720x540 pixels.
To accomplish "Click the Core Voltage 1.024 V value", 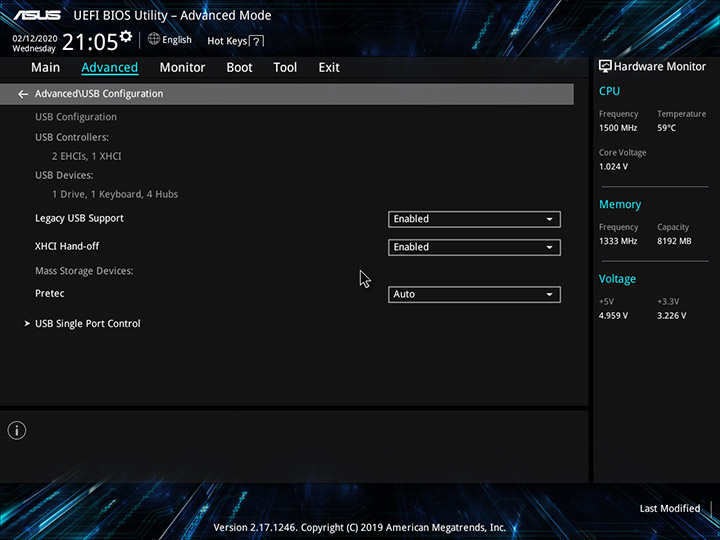I will coord(613,167).
